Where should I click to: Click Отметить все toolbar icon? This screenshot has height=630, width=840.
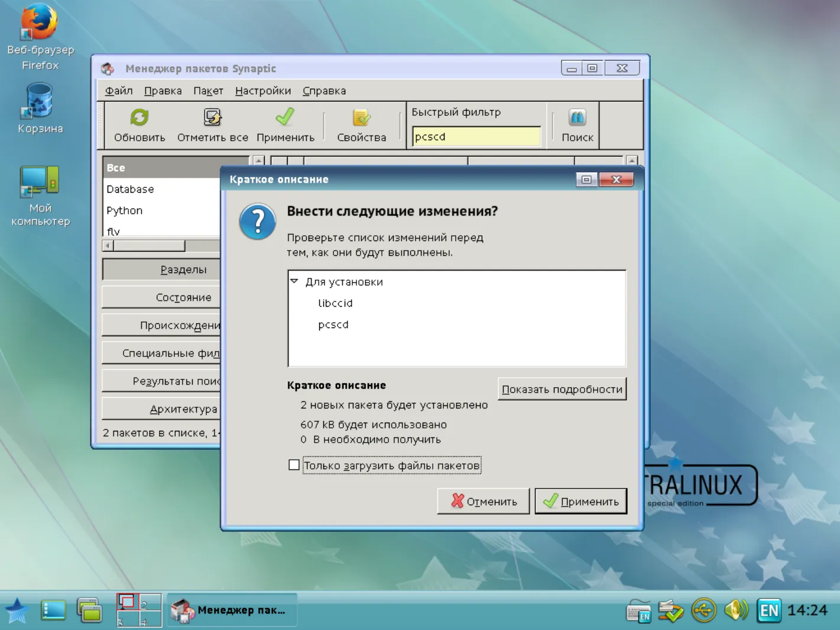[213, 125]
